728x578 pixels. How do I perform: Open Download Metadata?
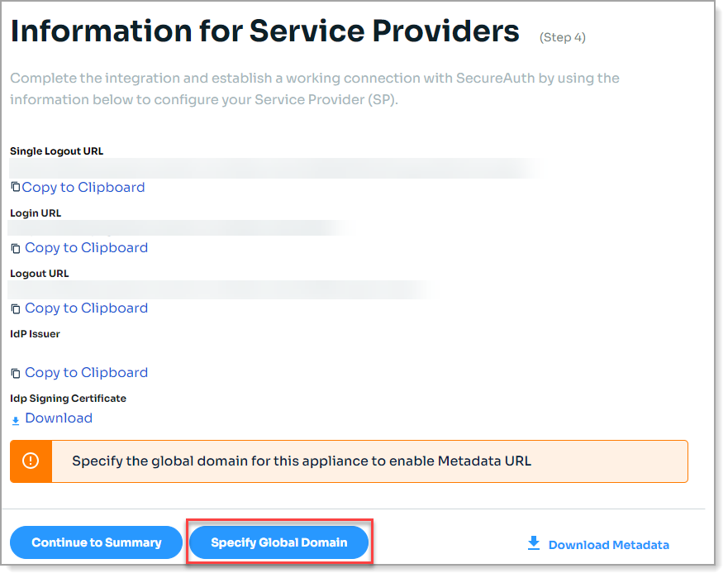coord(608,544)
